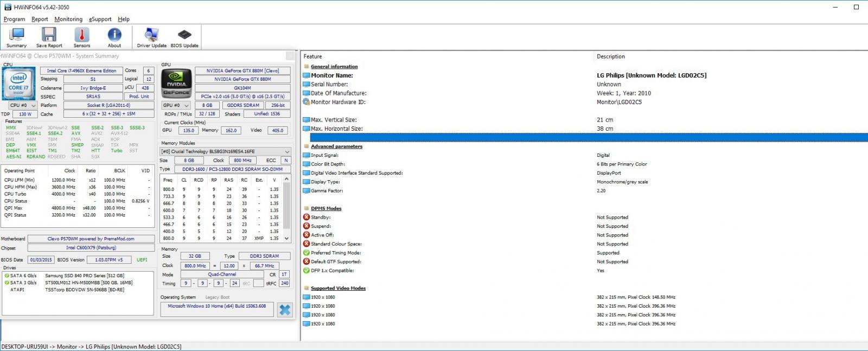This screenshot has height=351, width=868.
Task: Open the Sensors thermometer icon
Action: click(x=82, y=37)
